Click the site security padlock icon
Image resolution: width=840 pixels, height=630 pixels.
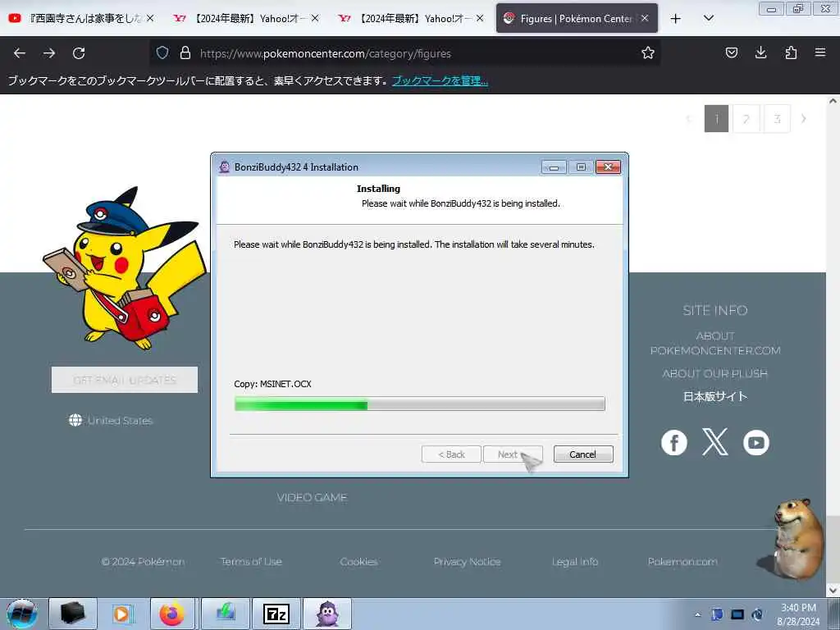185,52
